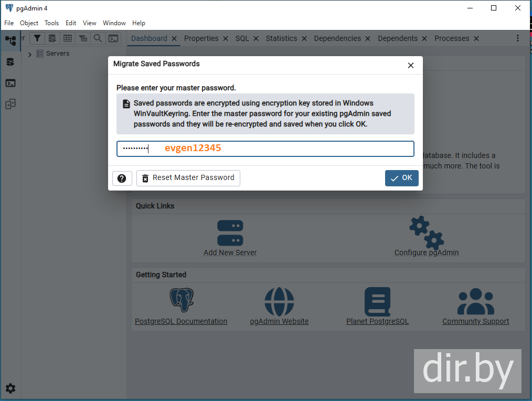Select the Object Explorer sidebar icon

10,41
